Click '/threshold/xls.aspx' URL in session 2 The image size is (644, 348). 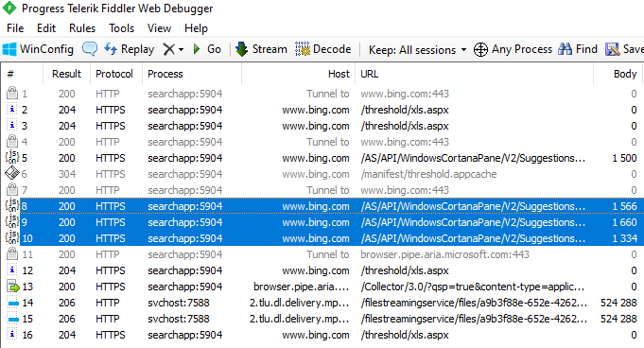coord(405,110)
